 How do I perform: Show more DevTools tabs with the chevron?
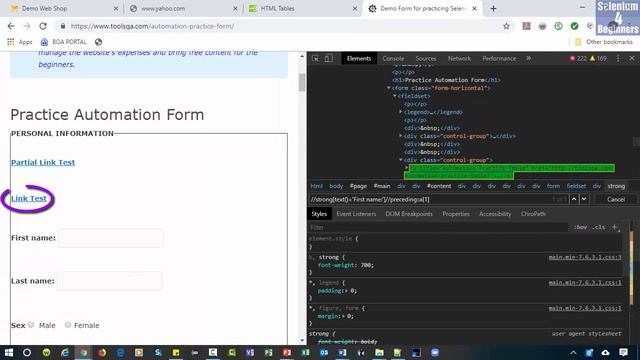(529, 58)
